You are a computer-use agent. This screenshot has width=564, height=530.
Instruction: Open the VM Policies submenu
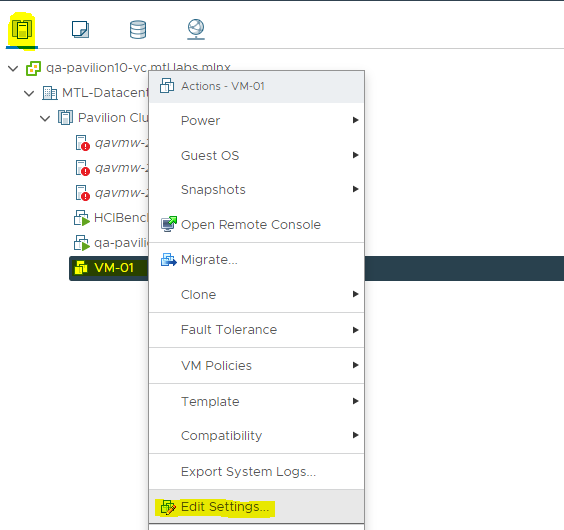[x=256, y=366]
